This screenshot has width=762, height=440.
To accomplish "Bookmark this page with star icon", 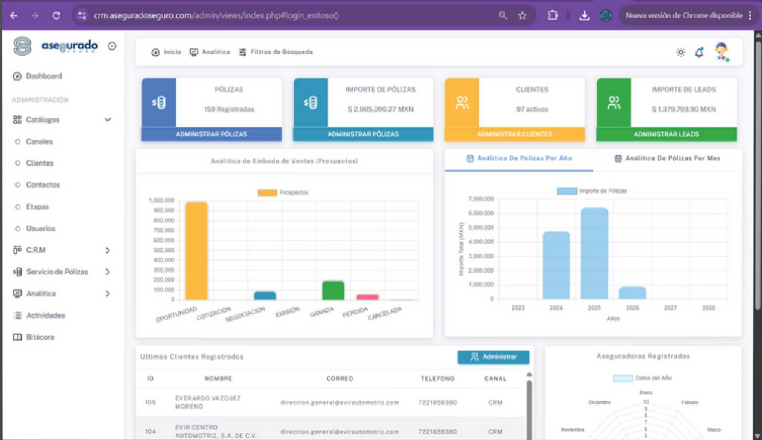I will click(522, 16).
